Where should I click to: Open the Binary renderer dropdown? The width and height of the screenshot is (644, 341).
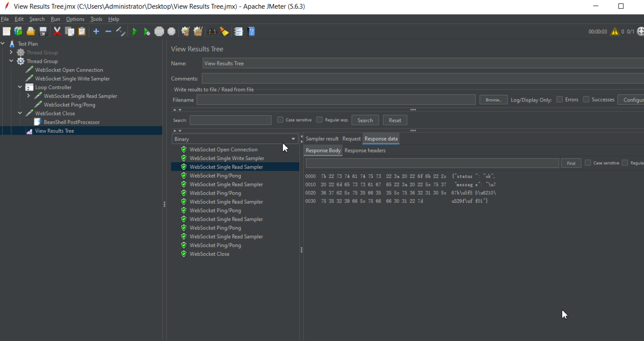(235, 139)
